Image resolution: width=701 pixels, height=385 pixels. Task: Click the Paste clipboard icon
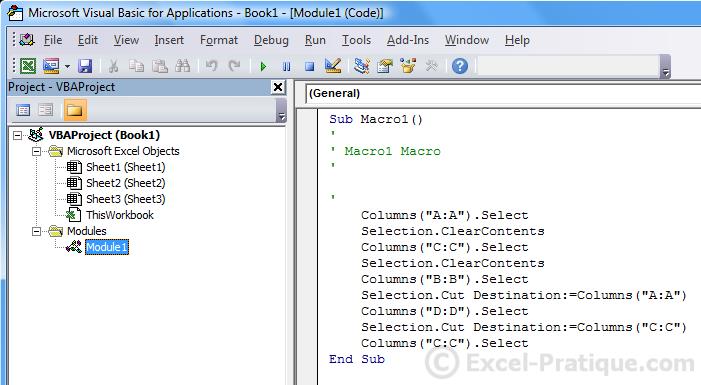tap(160, 66)
